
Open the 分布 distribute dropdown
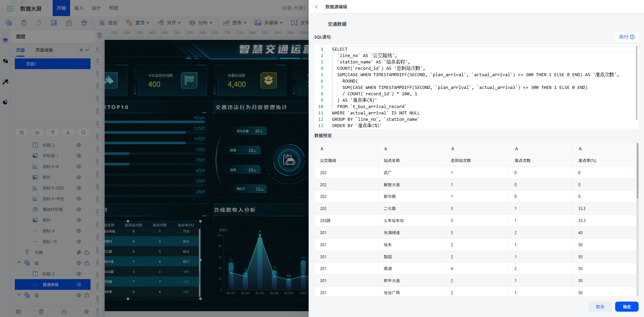coord(201,23)
